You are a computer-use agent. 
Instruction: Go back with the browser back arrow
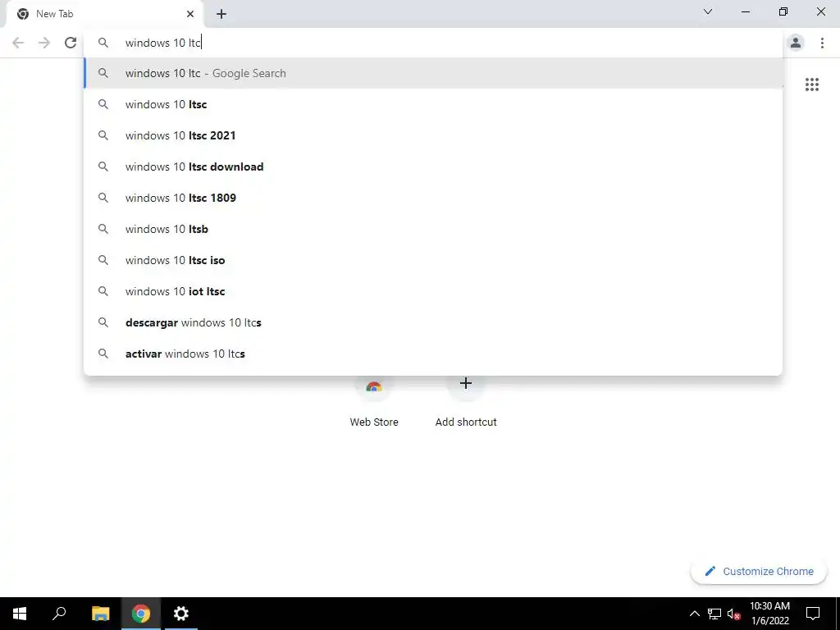click(x=18, y=43)
